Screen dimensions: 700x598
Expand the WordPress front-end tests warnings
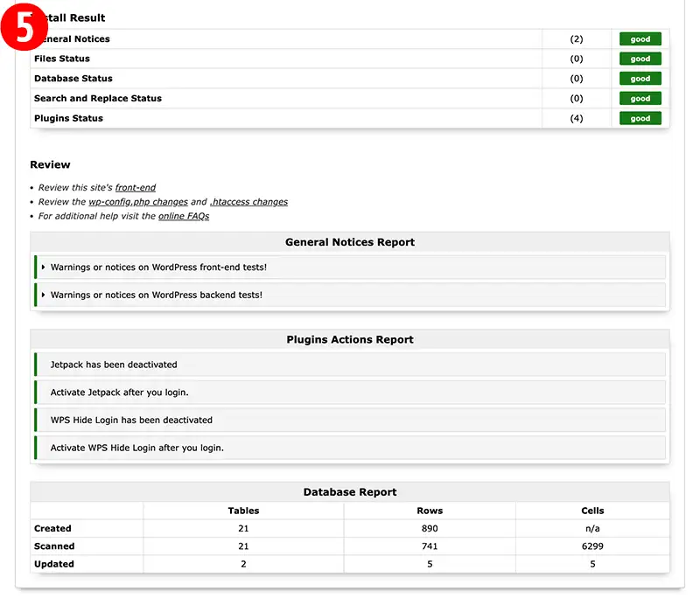tap(350, 268)
